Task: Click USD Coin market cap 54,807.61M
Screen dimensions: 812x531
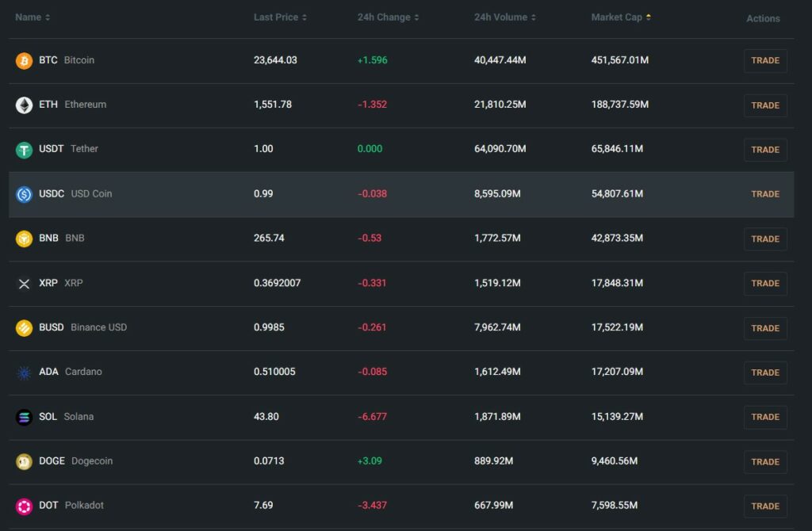Action: click(617, 193)
